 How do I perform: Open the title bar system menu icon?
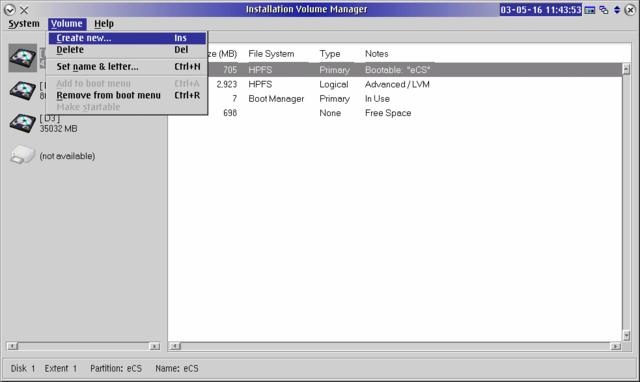[9, 10]
